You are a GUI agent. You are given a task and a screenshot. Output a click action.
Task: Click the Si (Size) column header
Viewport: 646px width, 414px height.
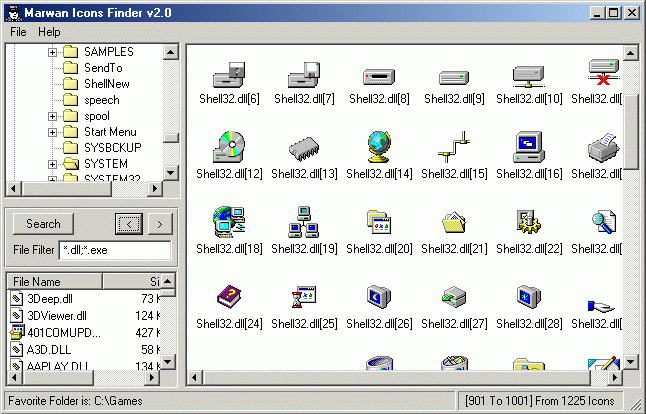[x=132, y=281]
